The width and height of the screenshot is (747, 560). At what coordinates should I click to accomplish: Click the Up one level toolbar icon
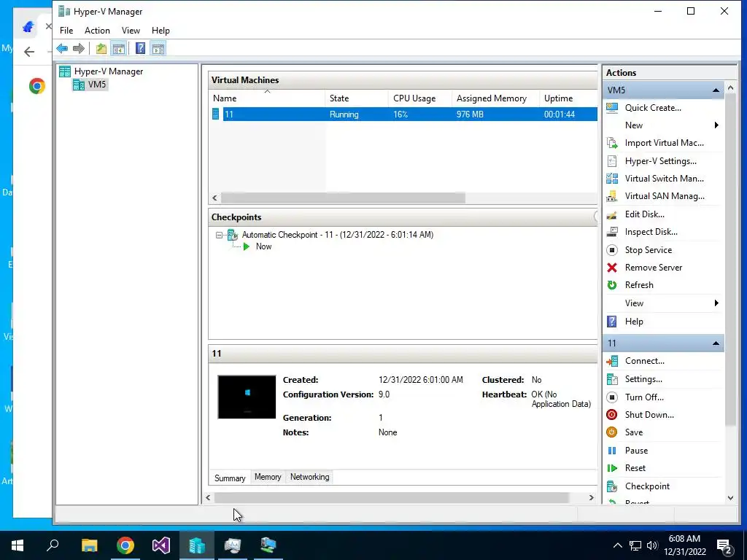(101, 48)
